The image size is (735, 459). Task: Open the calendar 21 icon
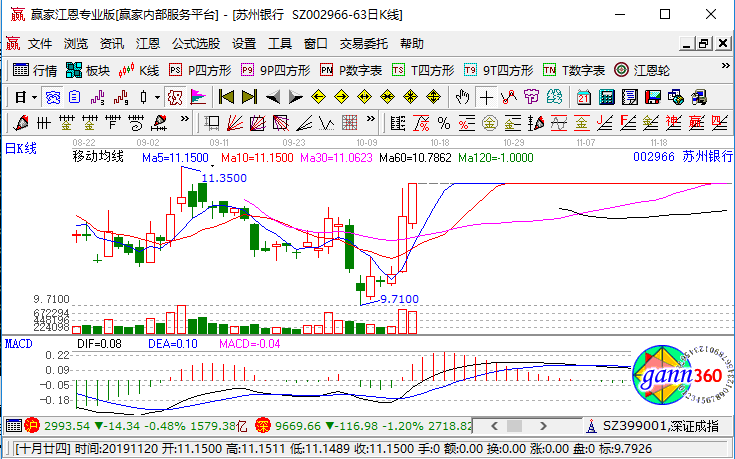[x=584, y=98]
